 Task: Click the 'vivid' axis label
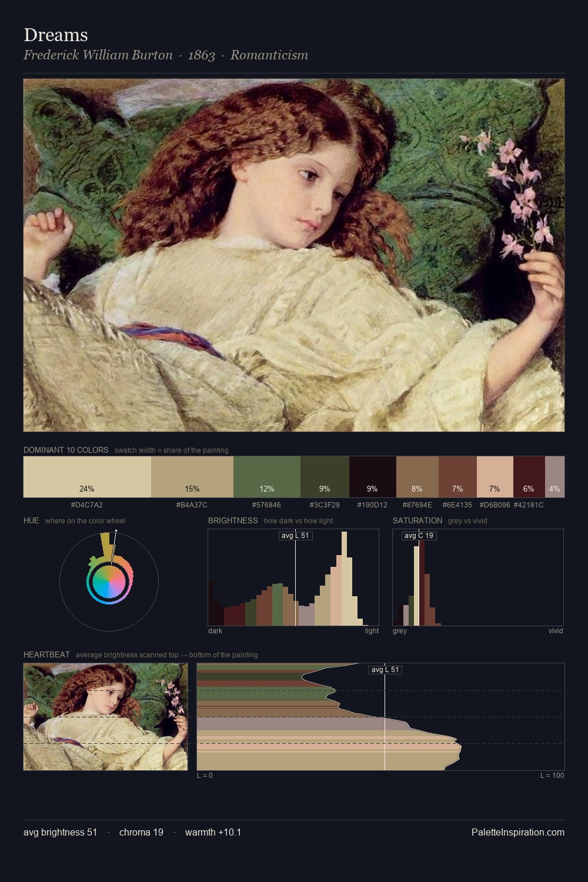tap(556, 631)
